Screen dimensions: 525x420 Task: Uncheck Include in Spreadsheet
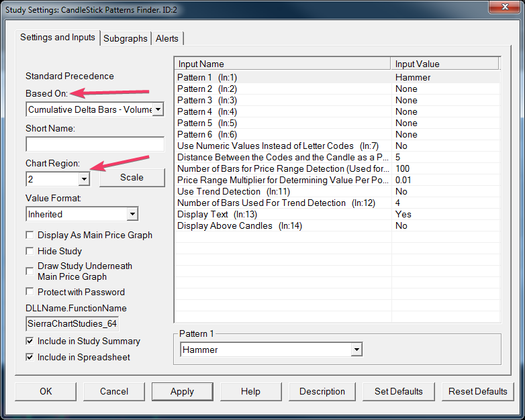pos(30,357)
